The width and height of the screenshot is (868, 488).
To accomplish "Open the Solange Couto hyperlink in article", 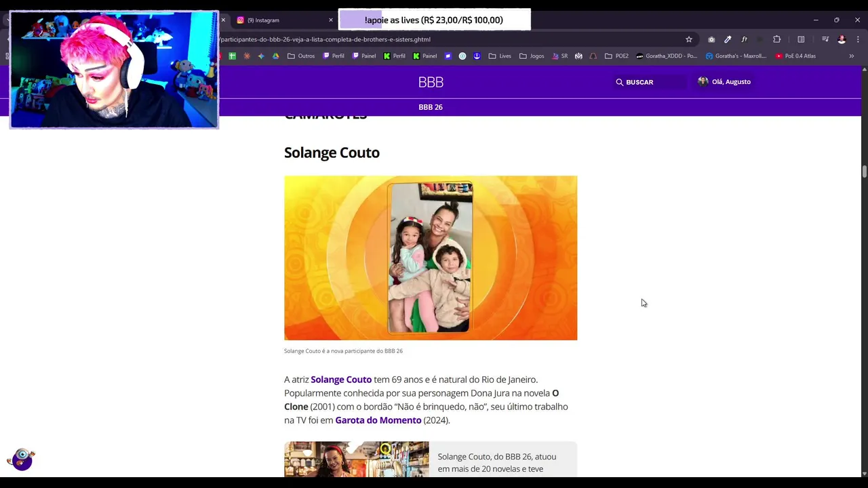I will pos(341,380).
